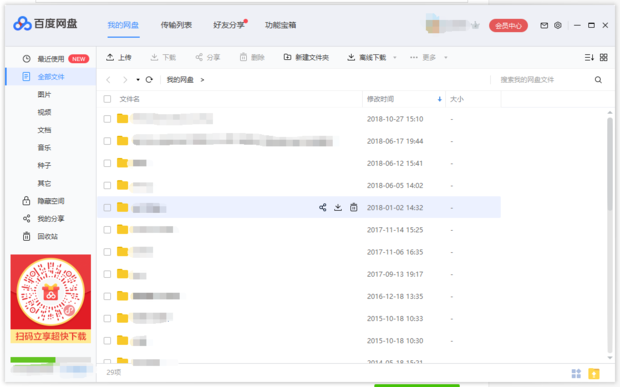Switch to the 功能宝箱 tab
The height and width of the screenshot is (387, 620).
pyautogui.click(x=280, y=25)
